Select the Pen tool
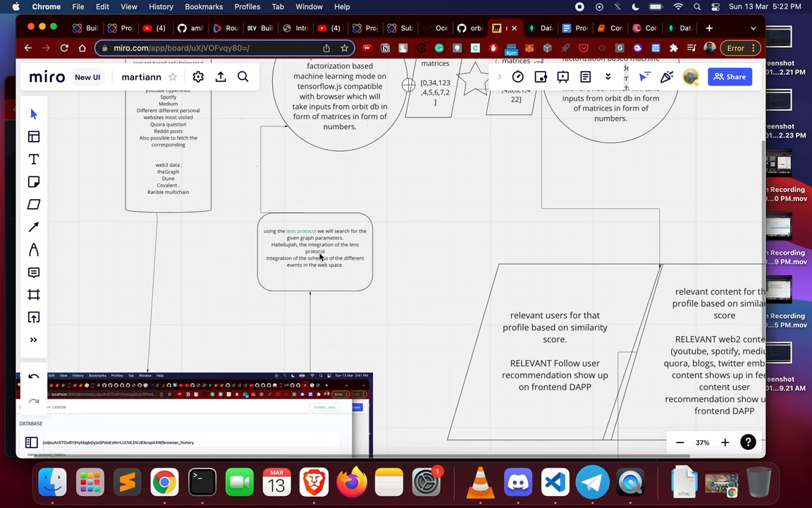Screen dimensions: 812x508 pos(34,250)
